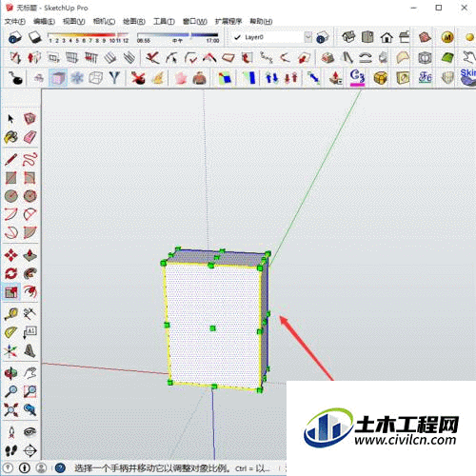Open the 编辑(E) menu
476x476 pixels.
44,22
